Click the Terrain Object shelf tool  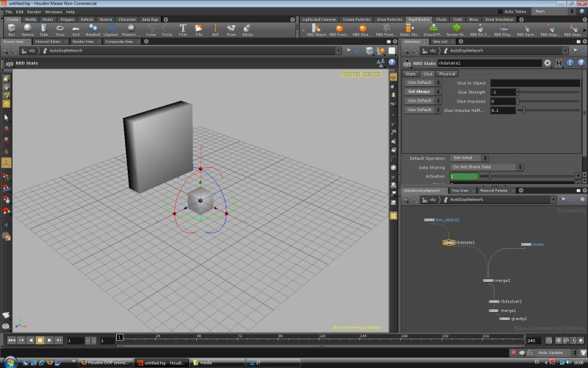tap(456, 29)
